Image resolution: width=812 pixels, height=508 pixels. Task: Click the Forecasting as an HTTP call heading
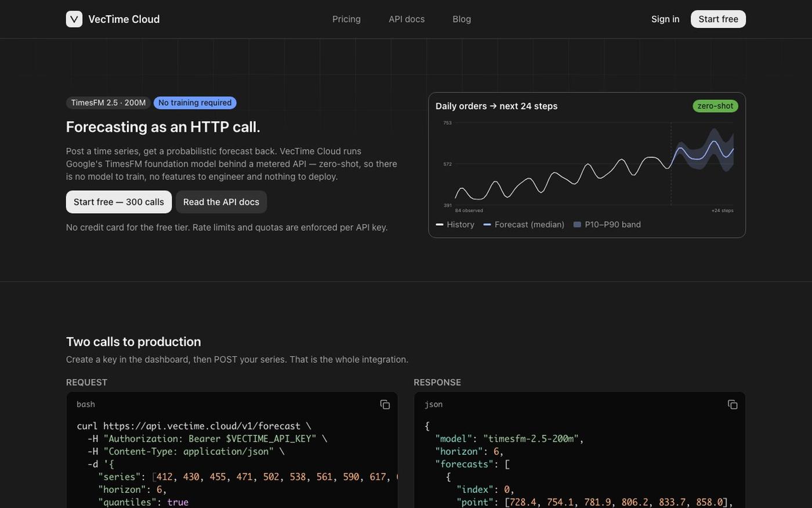[163, 127]
